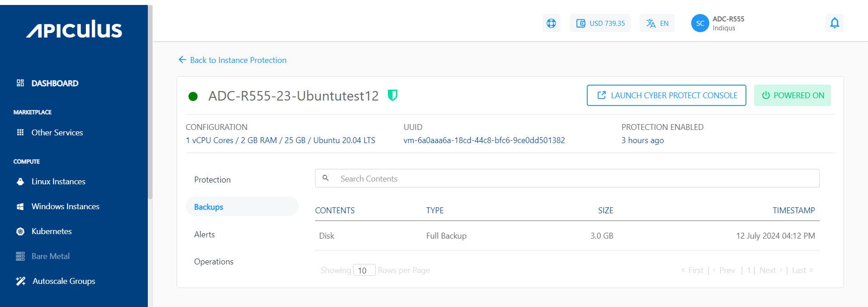Open Autoscale Groups section
Image resolution: width=868 pixels, height=307 pixels.
64,281
